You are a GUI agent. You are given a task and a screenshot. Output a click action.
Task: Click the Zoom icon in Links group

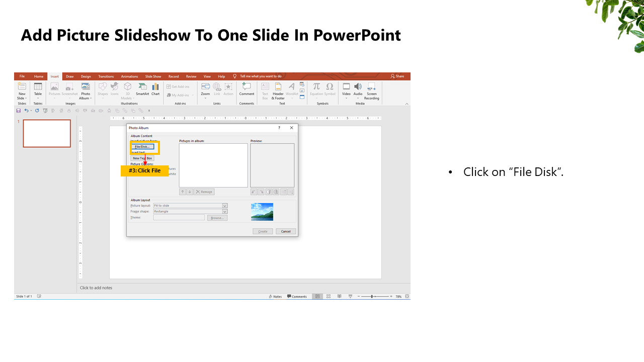[205, 87]
